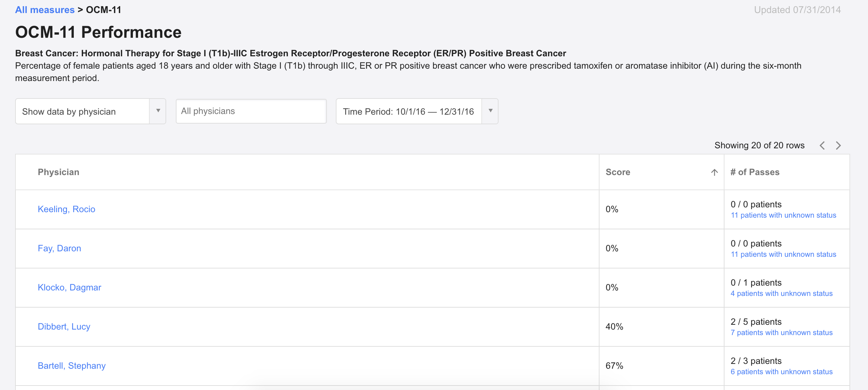Click the 'OCM-11 Performance' heading
The image size is (868, 390).
click(x=98, y=32)
